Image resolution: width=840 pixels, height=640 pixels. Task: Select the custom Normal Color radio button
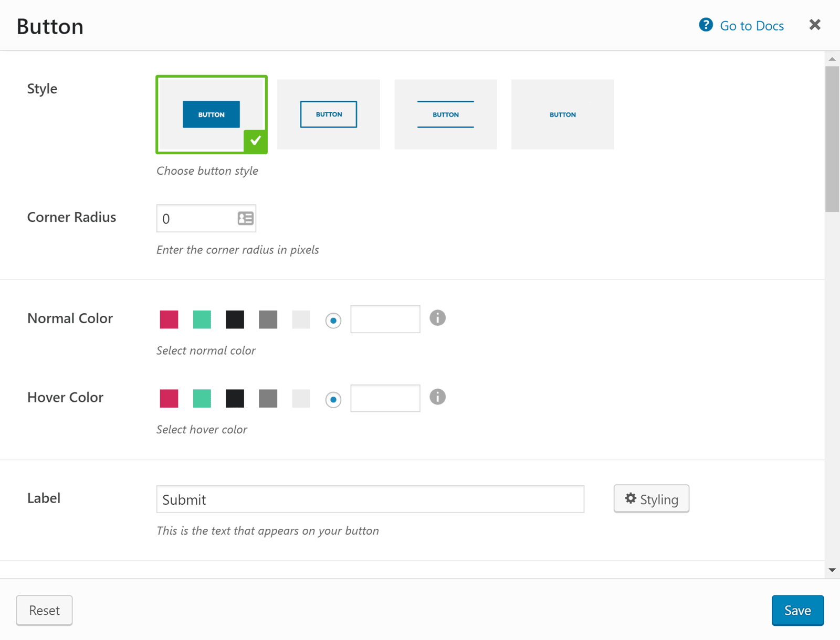click(333, 320)
